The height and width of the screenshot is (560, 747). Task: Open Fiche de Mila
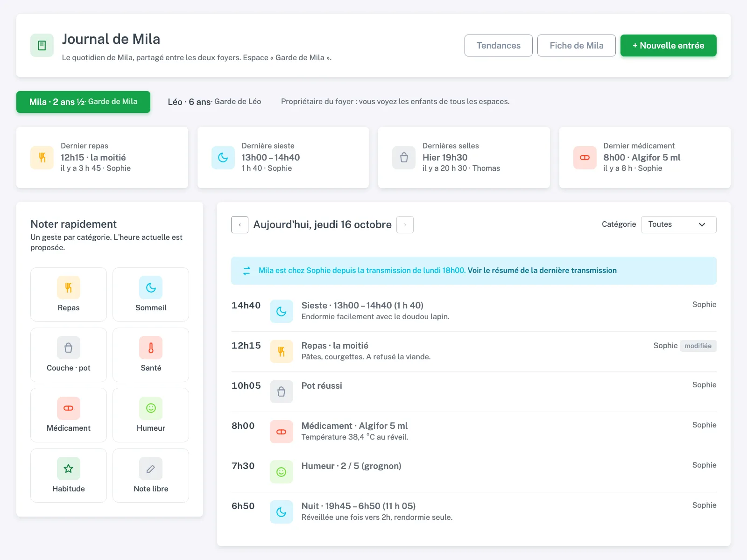[x=576, y=45]
